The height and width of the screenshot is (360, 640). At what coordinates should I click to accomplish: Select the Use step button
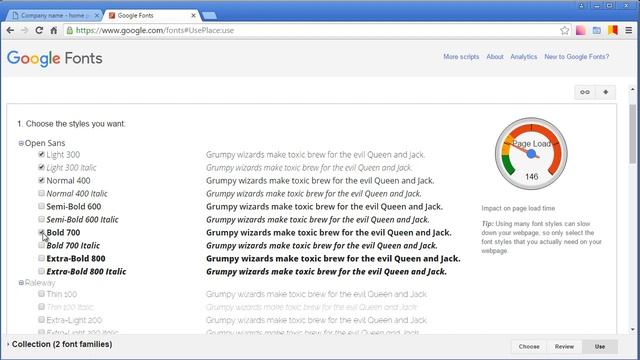[x=600, y=347]
